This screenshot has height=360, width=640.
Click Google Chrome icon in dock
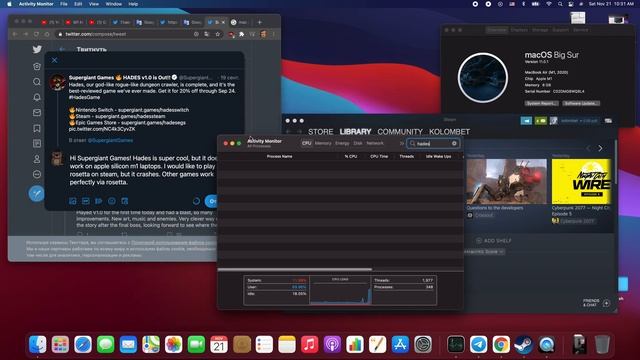(501, 344)
